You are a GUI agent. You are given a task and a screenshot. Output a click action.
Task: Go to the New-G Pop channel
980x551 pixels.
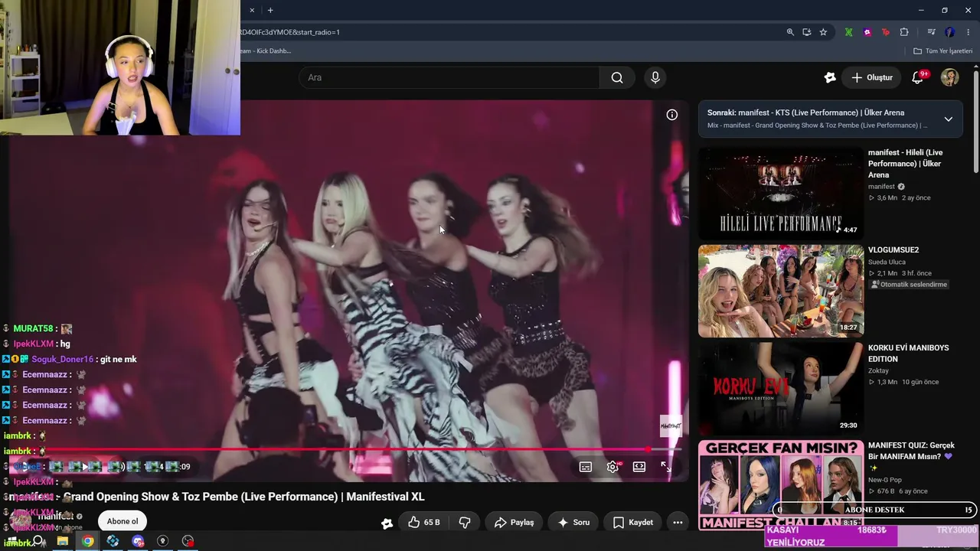click(885, 480)
